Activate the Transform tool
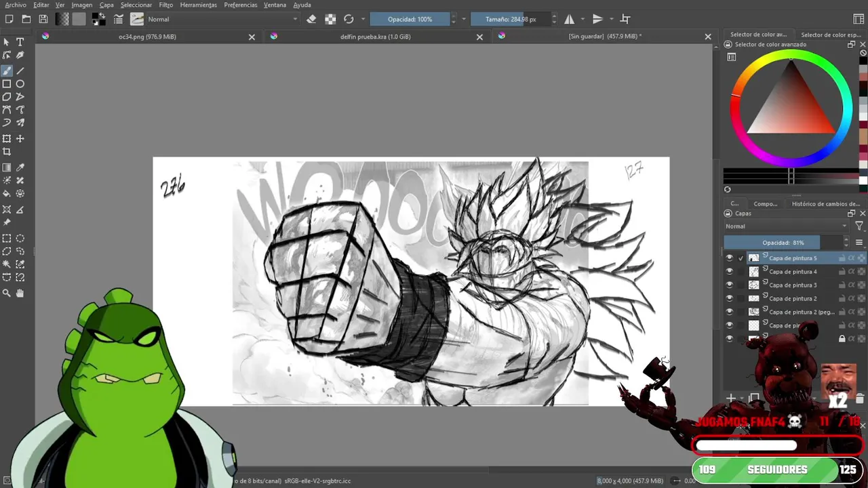The height and width of the screenshot is (488, 868). pyautogui.click(x=7, y=139)
